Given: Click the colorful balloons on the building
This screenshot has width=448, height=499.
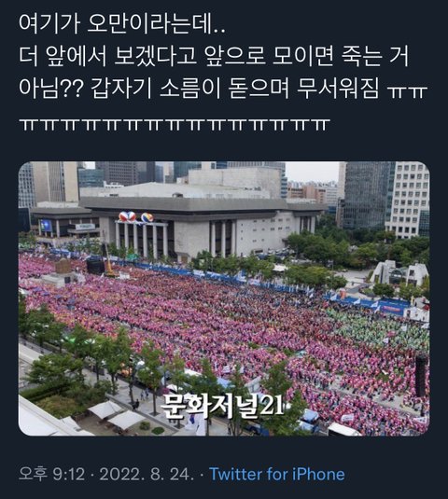Looking at the screenshot, I should click(x=135, y=216).
